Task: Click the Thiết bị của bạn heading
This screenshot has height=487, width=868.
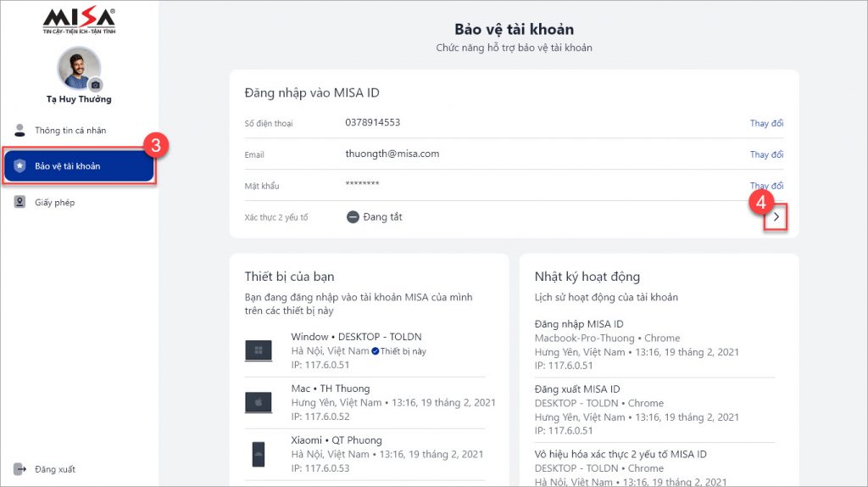Action: click(x=290, y=277)
